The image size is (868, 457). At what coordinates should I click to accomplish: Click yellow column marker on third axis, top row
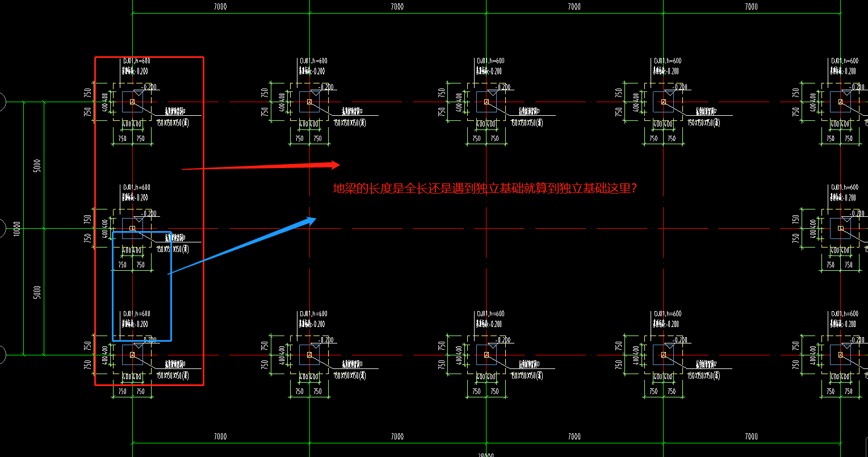coord(487,102)
